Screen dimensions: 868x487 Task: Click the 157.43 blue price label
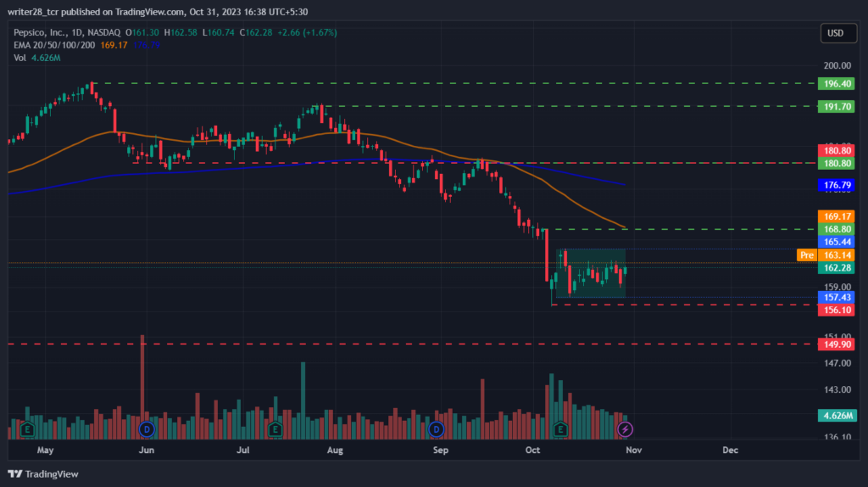tap(837, 298)
